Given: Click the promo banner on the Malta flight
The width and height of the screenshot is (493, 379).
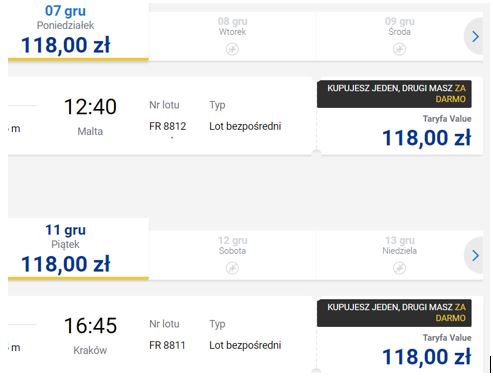Looking at the screenshot, I should click(394, 94).
